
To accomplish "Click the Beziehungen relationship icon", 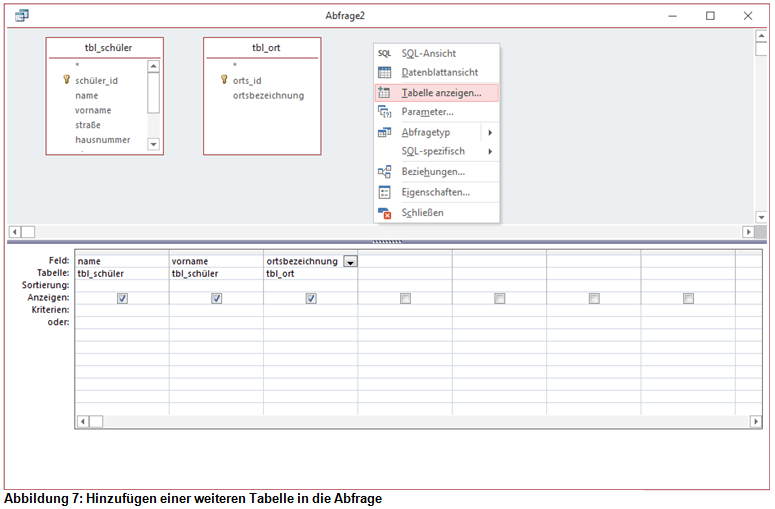I will (384, 172).
